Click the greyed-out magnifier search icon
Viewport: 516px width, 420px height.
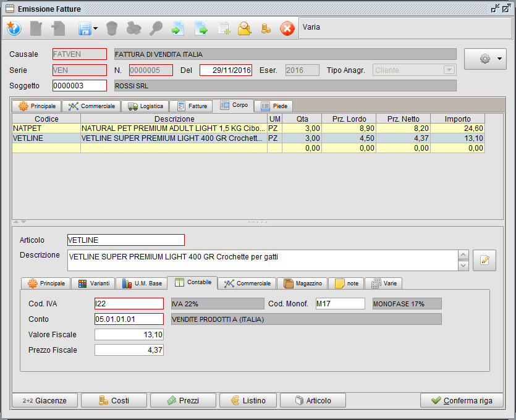coord(156,28)
